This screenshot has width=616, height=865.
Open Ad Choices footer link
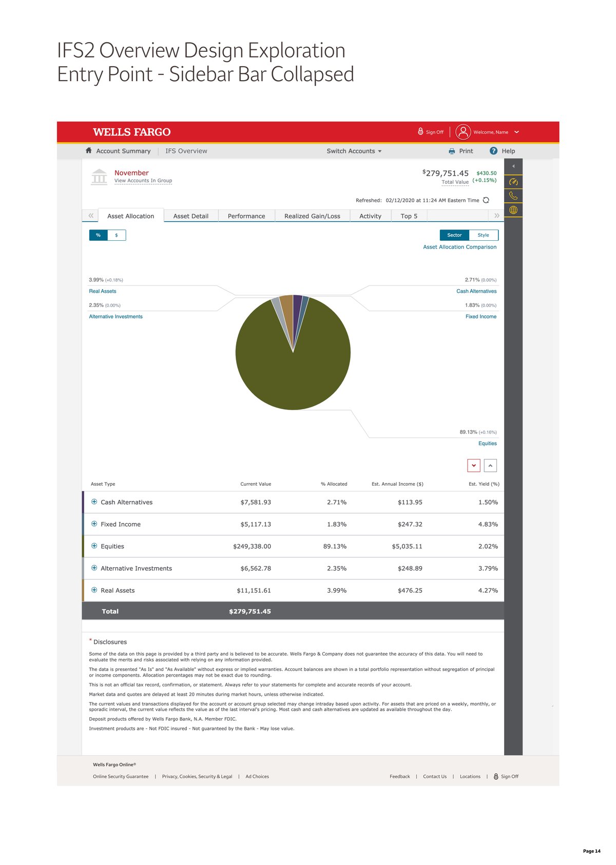click(x=257, y=776)
